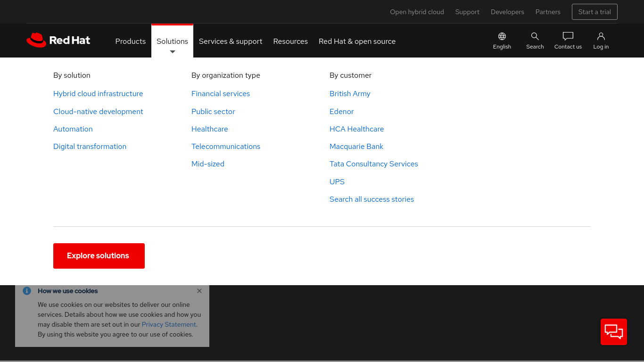Click the Red Hat logo
This screenshot has height=362, width=644.
[58, 40]
